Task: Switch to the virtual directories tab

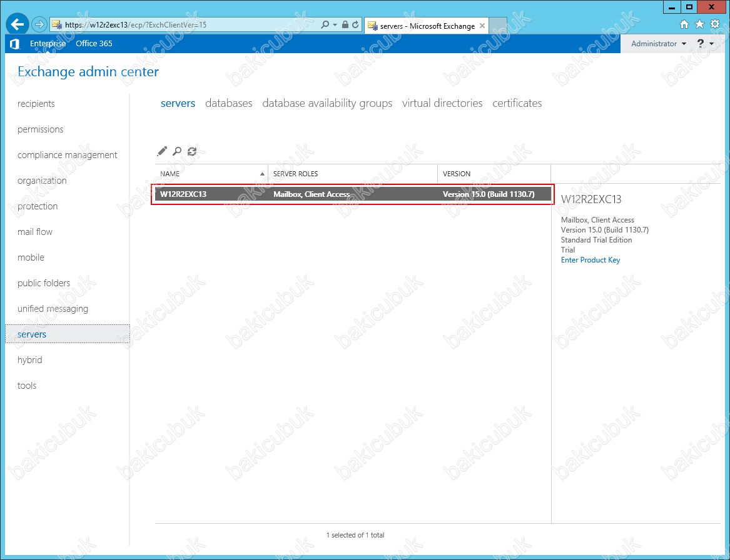Action: click(x=442, y=103)
